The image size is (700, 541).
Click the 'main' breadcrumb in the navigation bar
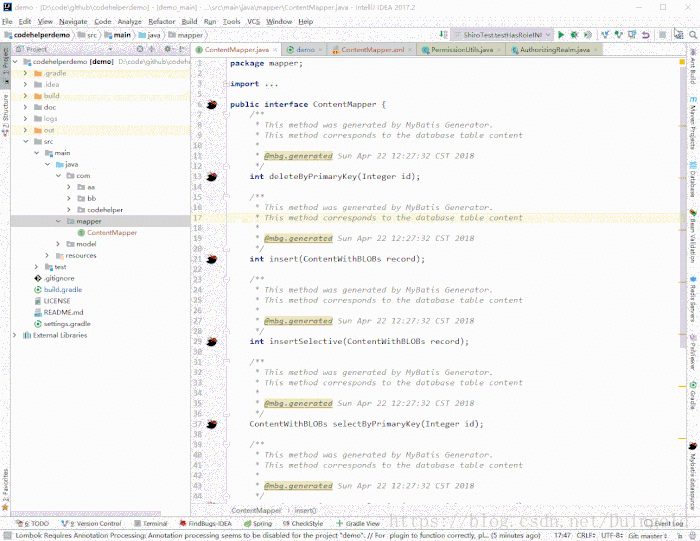click(x=117, y=35)
